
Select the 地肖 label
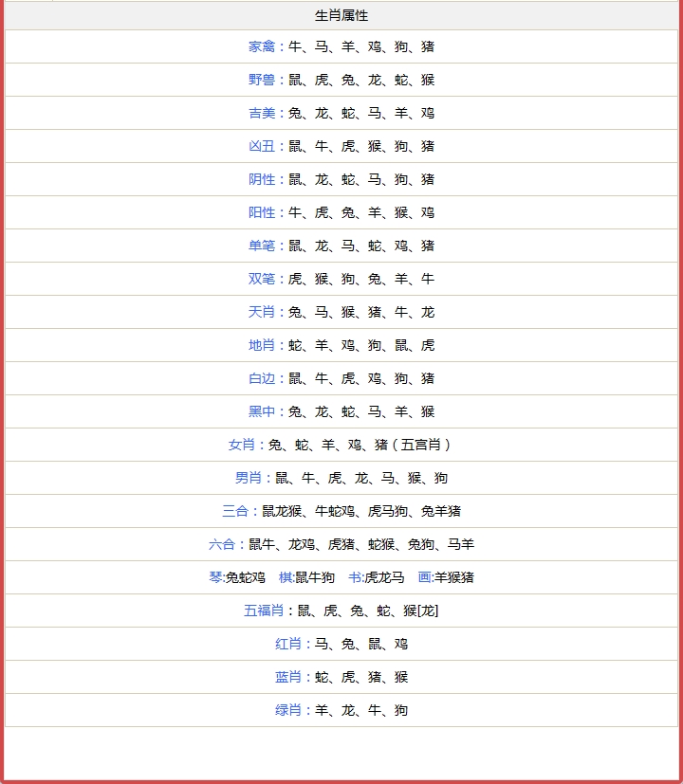click(262, 345)
